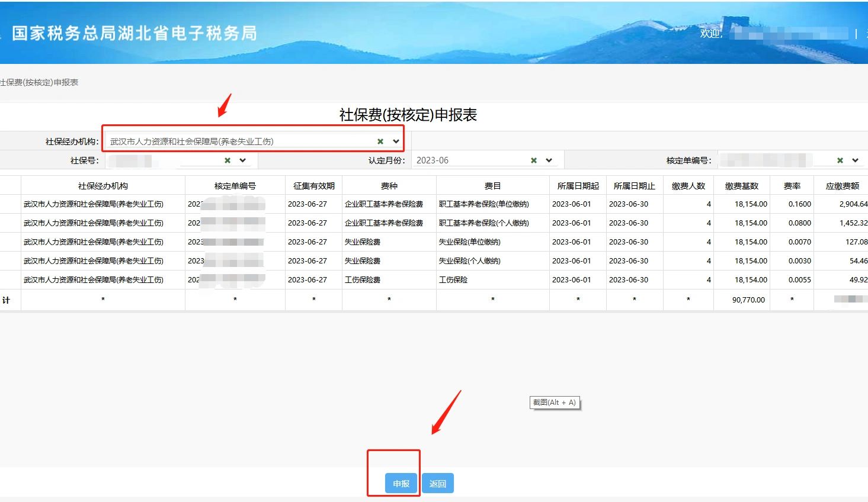Click the 费率 value 0.1600
Screen dimensions: 868x502
[800, 204]
